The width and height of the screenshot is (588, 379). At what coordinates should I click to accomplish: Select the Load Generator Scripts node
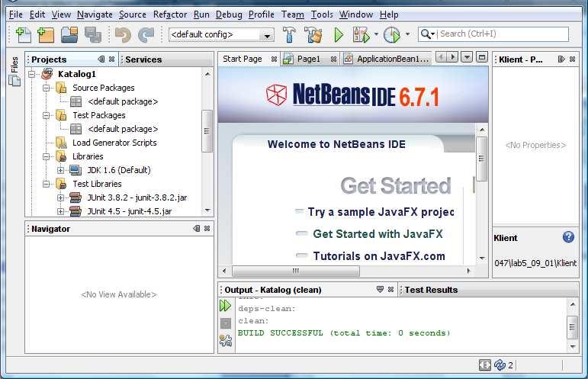(x=114, y=143)
